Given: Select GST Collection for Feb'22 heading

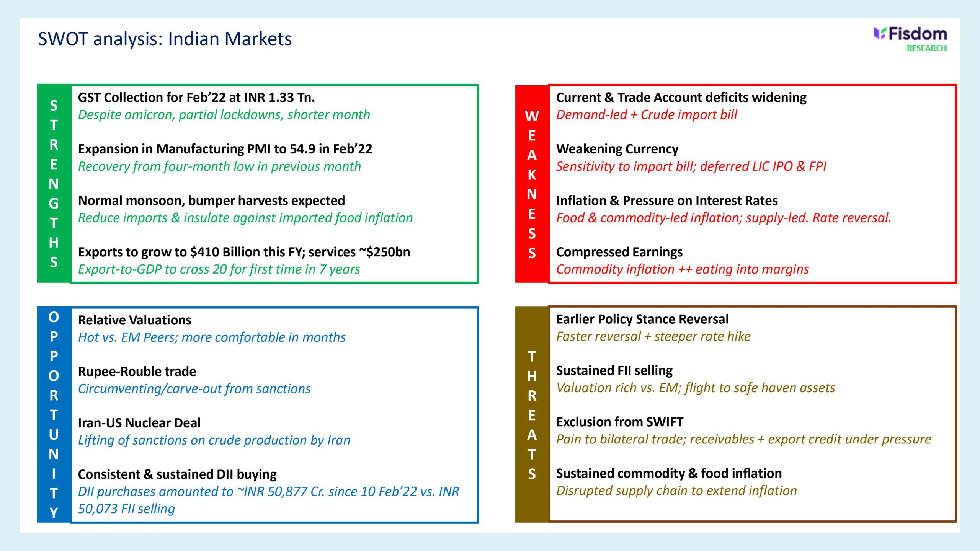Looking at the screenshot, I should (x=196, y=98).
